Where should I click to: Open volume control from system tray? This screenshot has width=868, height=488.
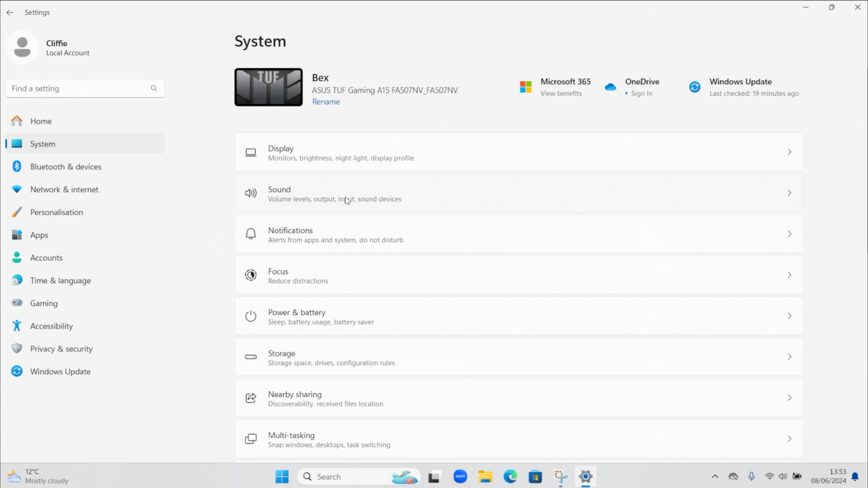783,476
